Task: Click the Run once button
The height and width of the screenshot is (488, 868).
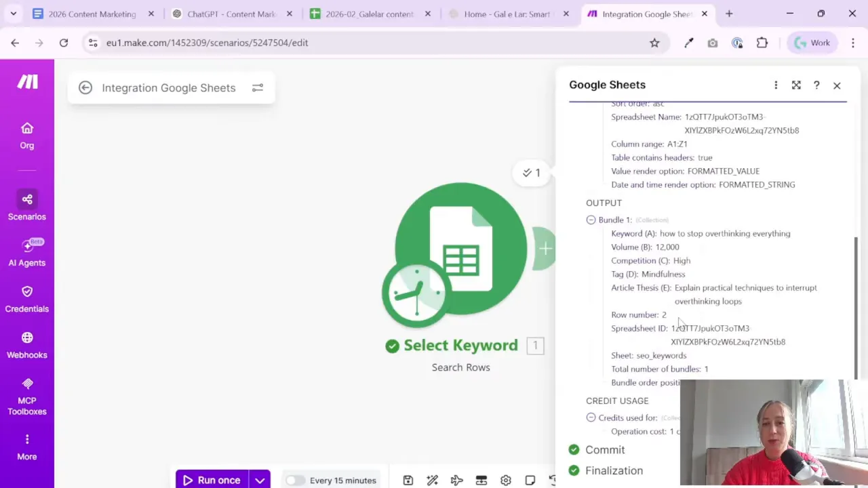Action: (x=212, y=480)
